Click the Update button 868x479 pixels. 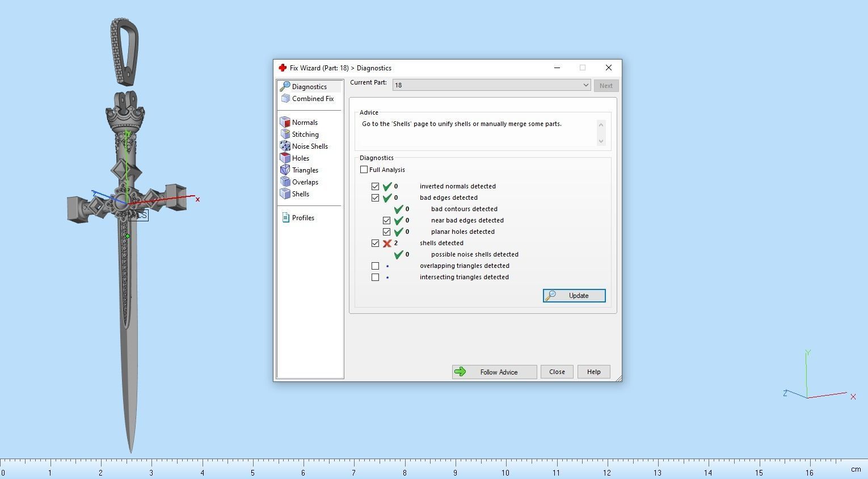574,296
